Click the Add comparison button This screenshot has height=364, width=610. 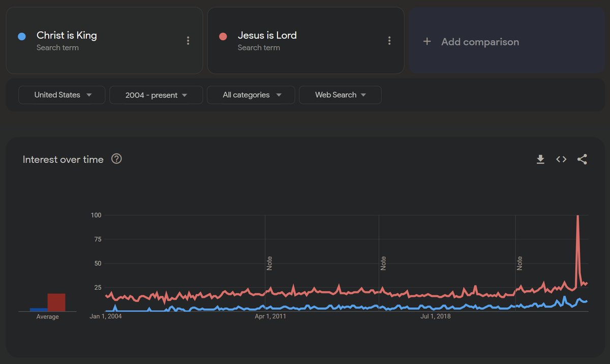click(x=479, y=42)
